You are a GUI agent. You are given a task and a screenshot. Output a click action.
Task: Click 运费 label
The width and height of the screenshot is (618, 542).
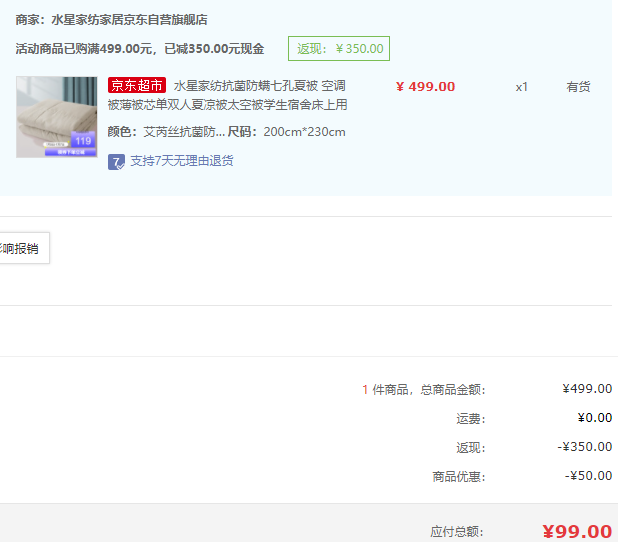tap(471, 419)
